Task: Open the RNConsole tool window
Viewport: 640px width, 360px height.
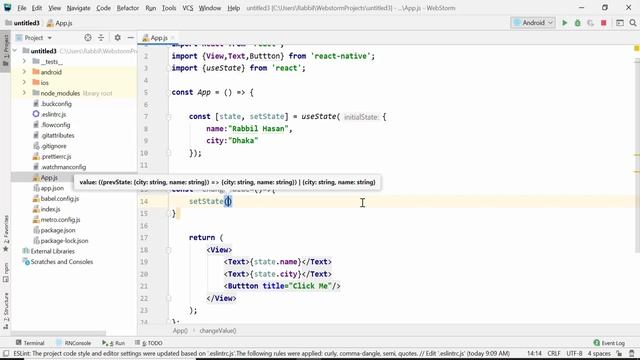Action: click(x=73, y=343)
